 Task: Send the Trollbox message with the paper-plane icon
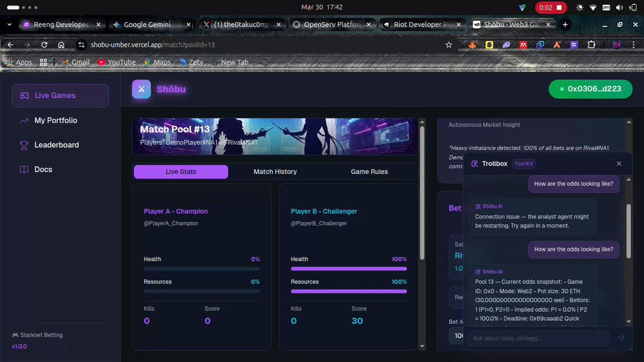click(620, 338)
